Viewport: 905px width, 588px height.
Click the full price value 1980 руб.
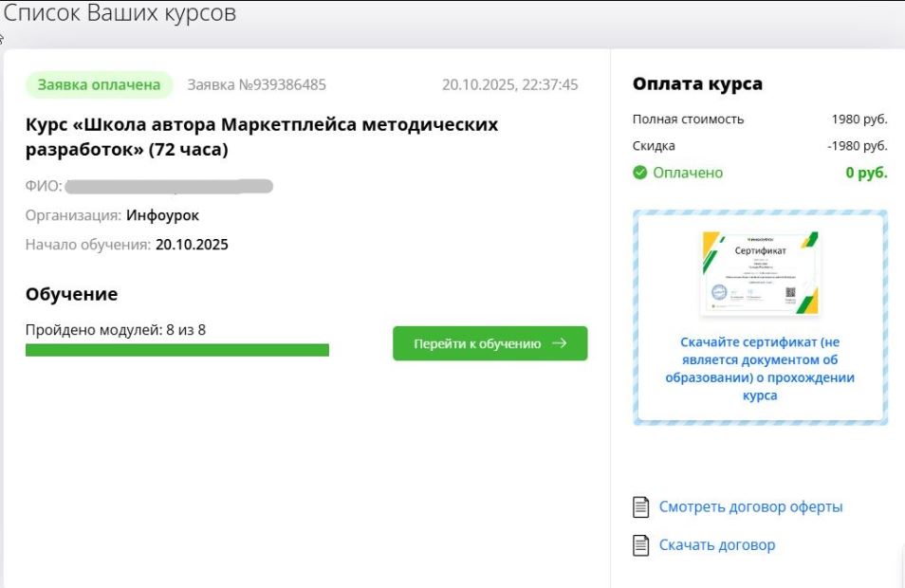[859, 119]
